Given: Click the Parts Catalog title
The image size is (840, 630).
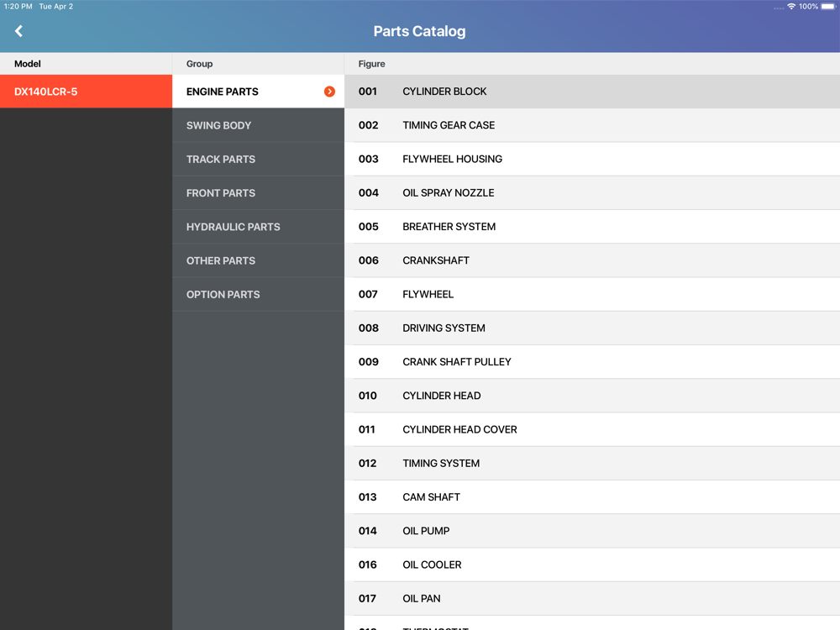Looking at the screenshot, I should pos(419,31).
